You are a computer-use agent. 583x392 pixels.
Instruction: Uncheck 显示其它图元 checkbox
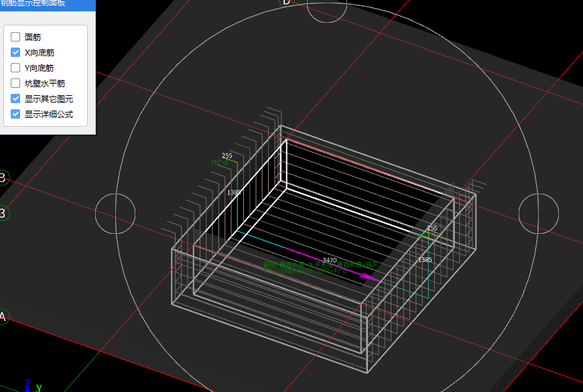15,99
